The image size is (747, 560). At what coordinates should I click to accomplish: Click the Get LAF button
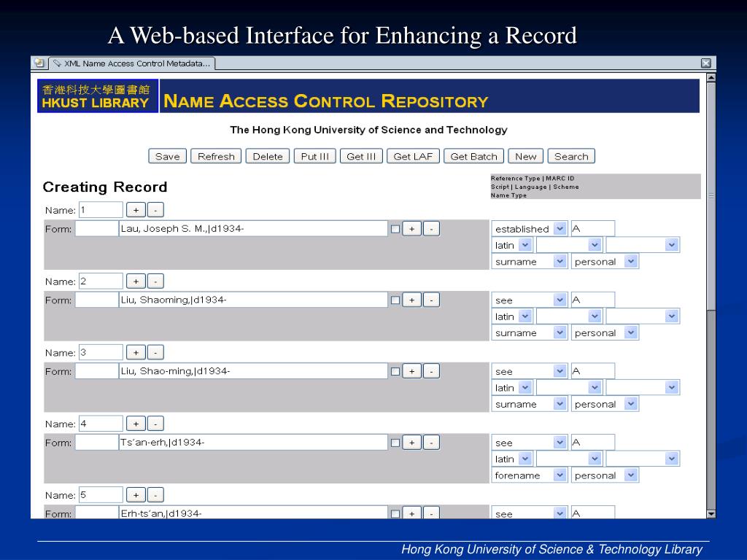[413, 156]
